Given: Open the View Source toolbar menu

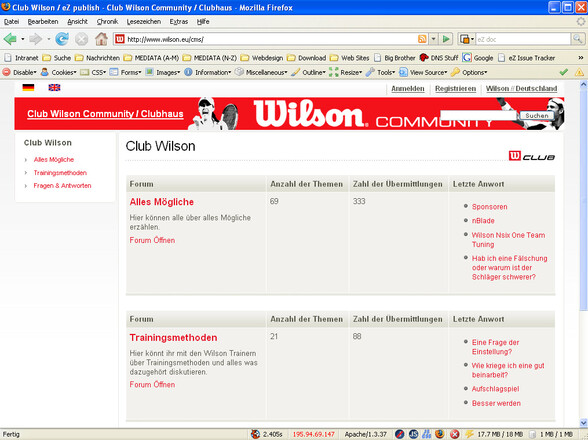Looking at the screenshot, I should [423, 72].
